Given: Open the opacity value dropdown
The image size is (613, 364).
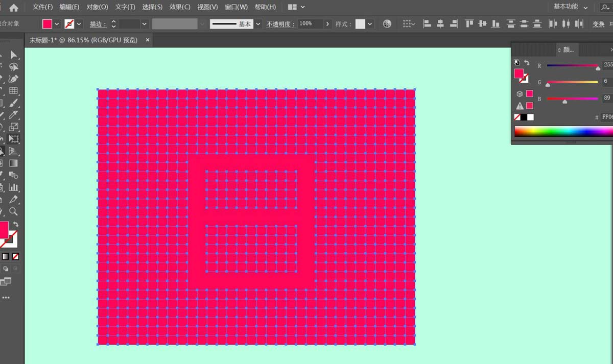Looking at the screenshot, I should click(327, 23).
